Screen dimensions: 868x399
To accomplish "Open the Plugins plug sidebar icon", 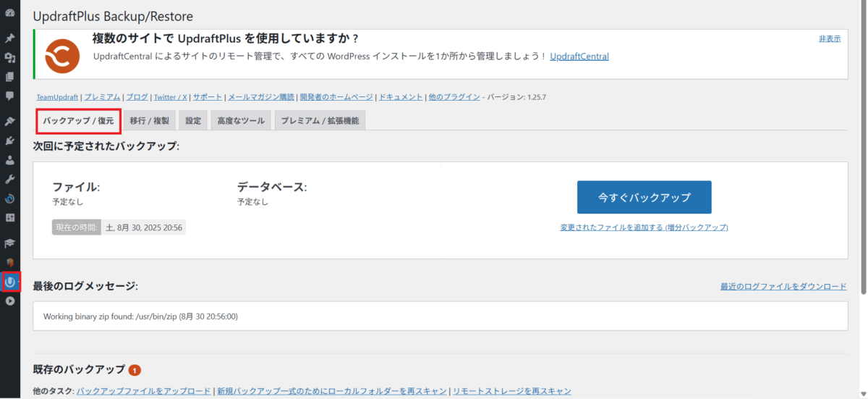I will click(10, 140).
